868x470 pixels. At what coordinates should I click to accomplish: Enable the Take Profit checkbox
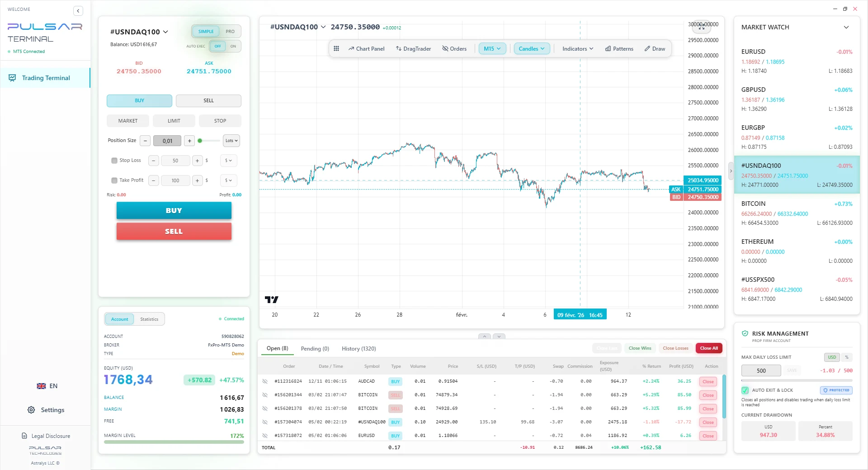pos(114,180)
